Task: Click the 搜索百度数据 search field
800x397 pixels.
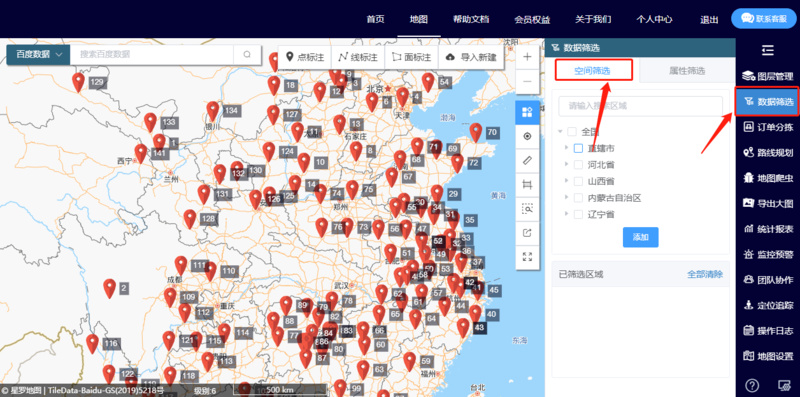Action: point(152,55)
